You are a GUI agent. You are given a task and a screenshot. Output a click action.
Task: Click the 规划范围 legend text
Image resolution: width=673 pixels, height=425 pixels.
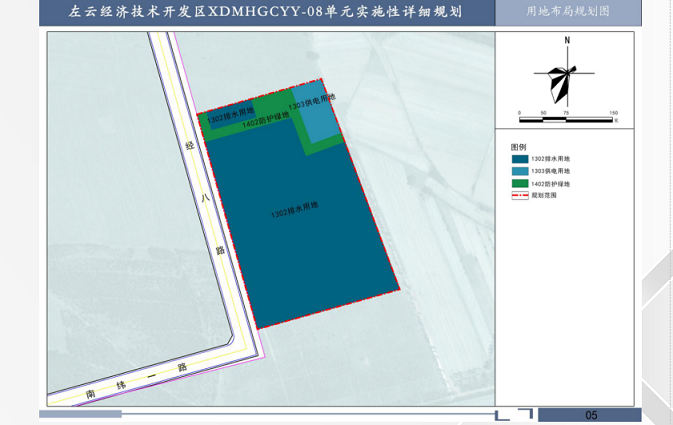click(x=544, y=196)
